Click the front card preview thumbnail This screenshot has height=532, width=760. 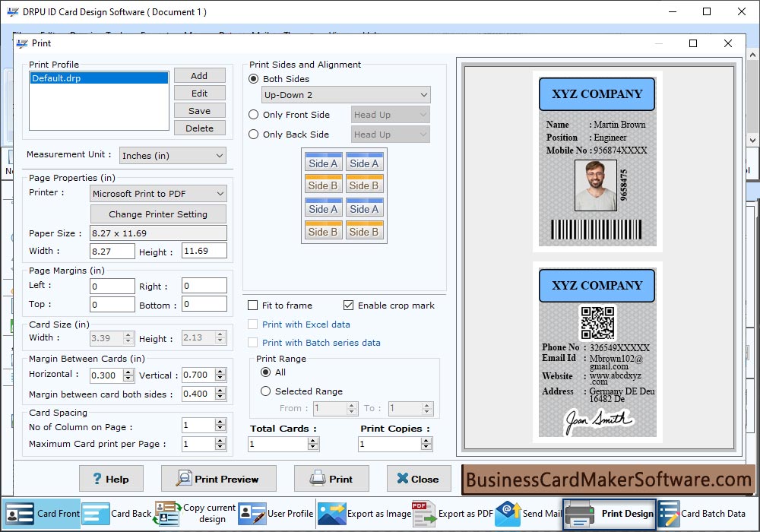click(x=597, y=162)
